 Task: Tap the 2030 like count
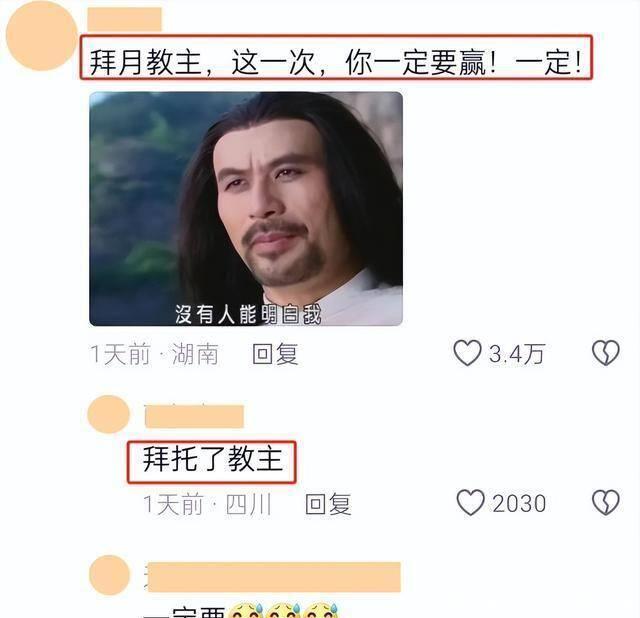[519, 503]
